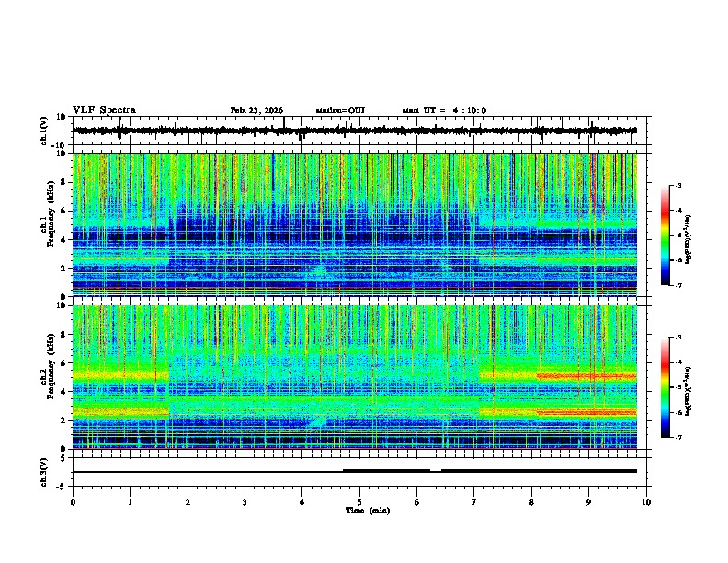
Task: Click the "ch.3(V)" axis label
Action: 44,473
